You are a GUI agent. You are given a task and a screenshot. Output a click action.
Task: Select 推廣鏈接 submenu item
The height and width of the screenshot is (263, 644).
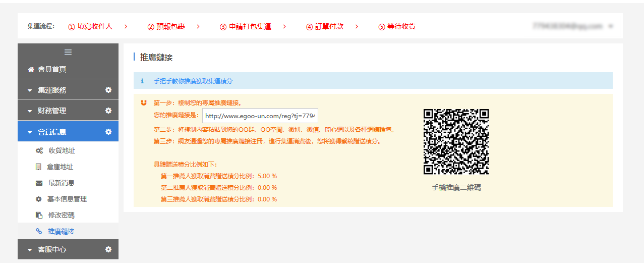point(68,231)
